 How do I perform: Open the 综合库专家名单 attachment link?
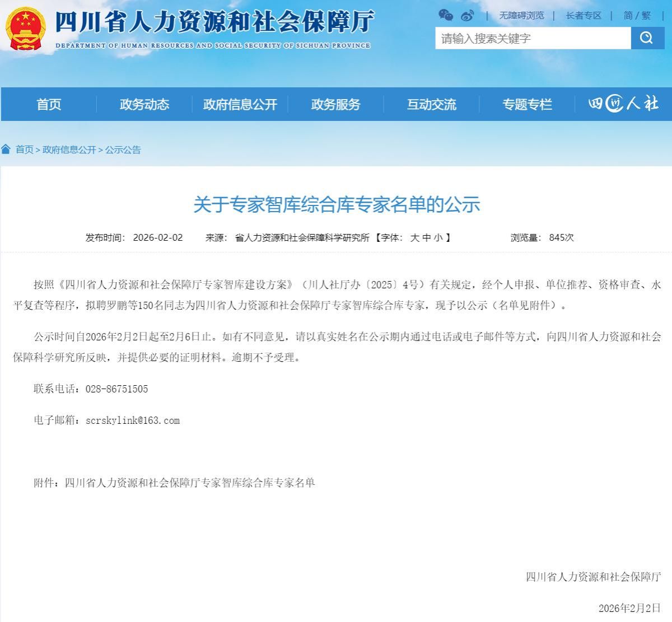coord(190,483)
